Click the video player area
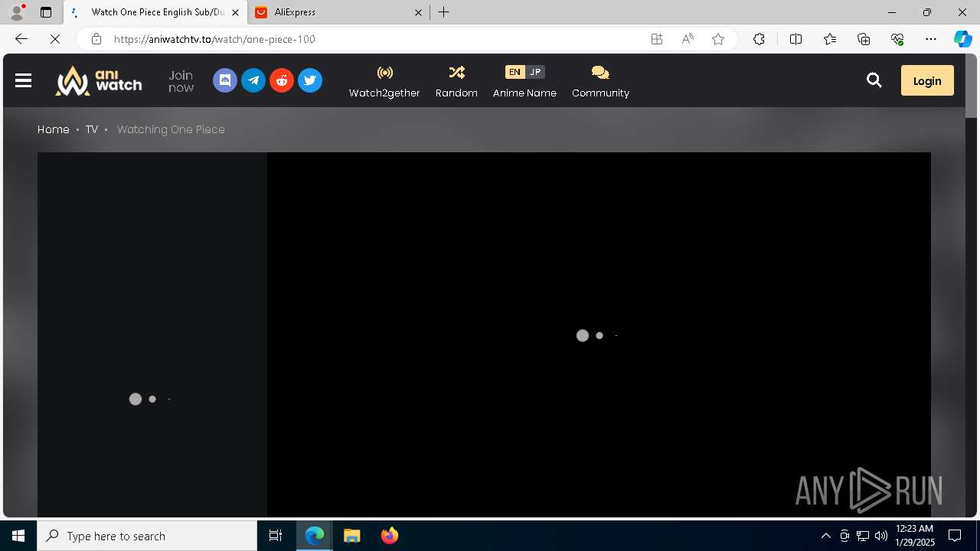 click(599, 334)
